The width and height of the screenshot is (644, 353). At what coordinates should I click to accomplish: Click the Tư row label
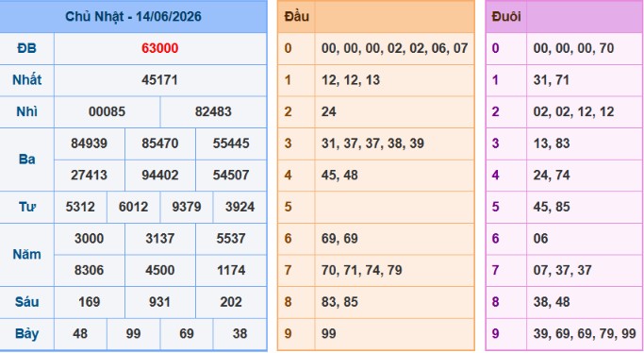pyautogui.click(x=27, y=207)
